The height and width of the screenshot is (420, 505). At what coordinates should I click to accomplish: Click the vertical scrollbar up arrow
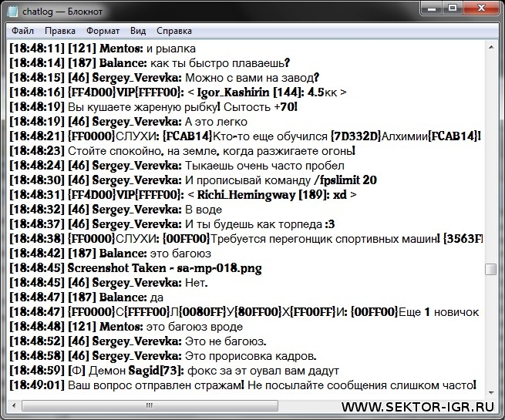(491, 47)
